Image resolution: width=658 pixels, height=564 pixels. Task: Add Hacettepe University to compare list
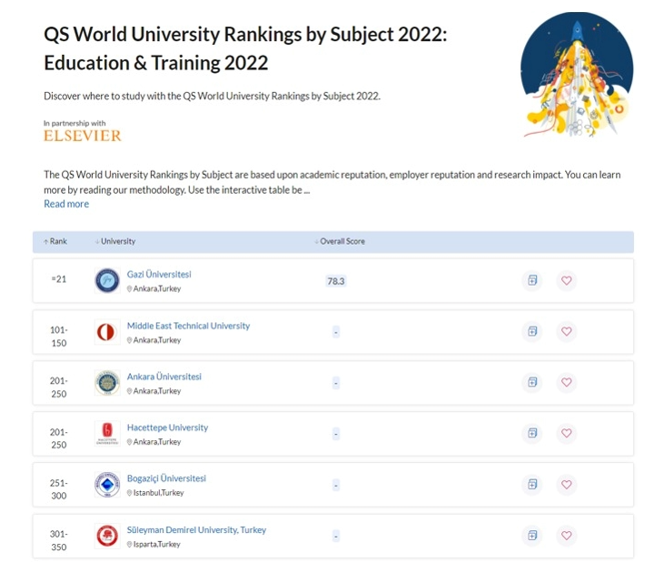(x=532, y=433)
